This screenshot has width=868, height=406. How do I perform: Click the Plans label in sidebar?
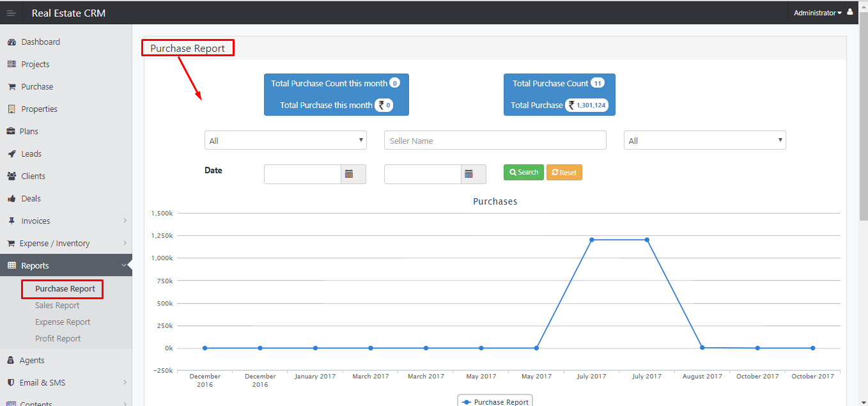29,132
